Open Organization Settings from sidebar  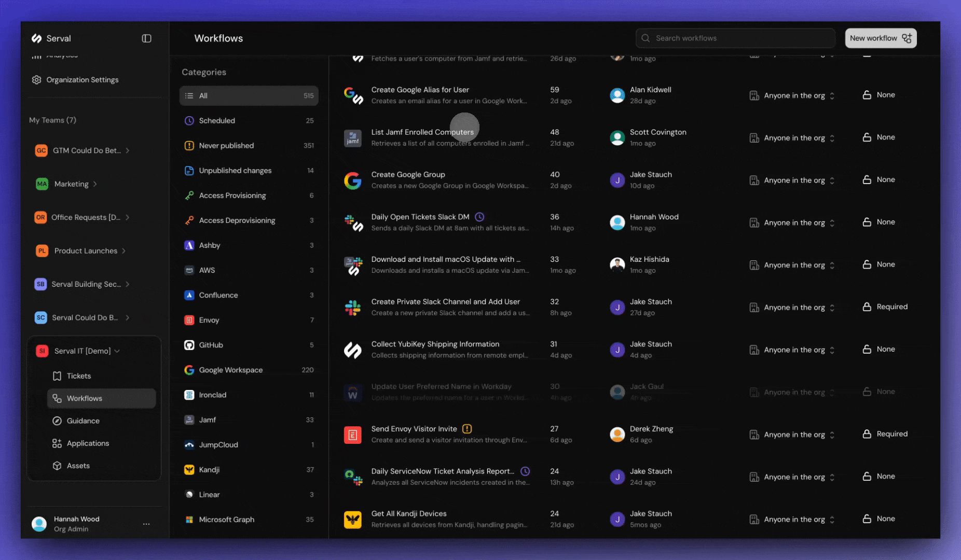click(82, 79)
